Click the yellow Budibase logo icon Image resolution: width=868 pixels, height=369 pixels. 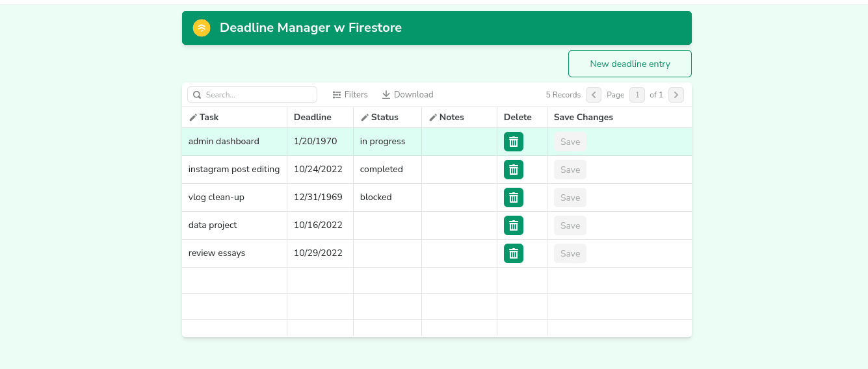(202, 28)
